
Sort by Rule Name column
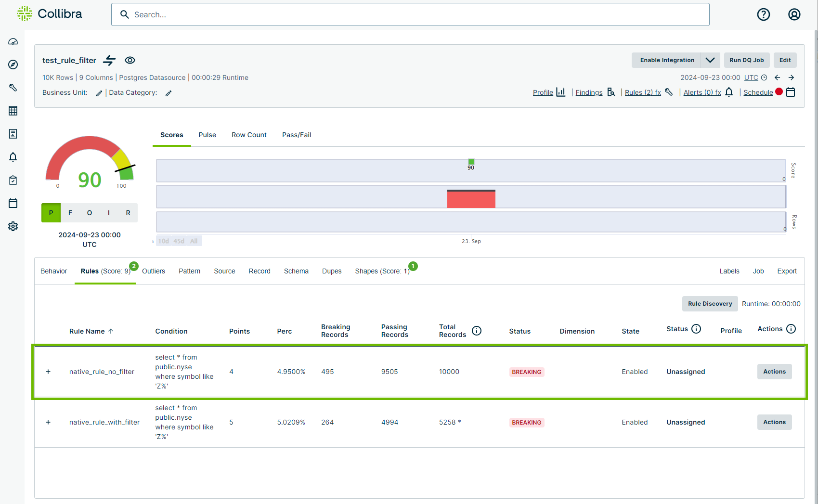(91, 331)
